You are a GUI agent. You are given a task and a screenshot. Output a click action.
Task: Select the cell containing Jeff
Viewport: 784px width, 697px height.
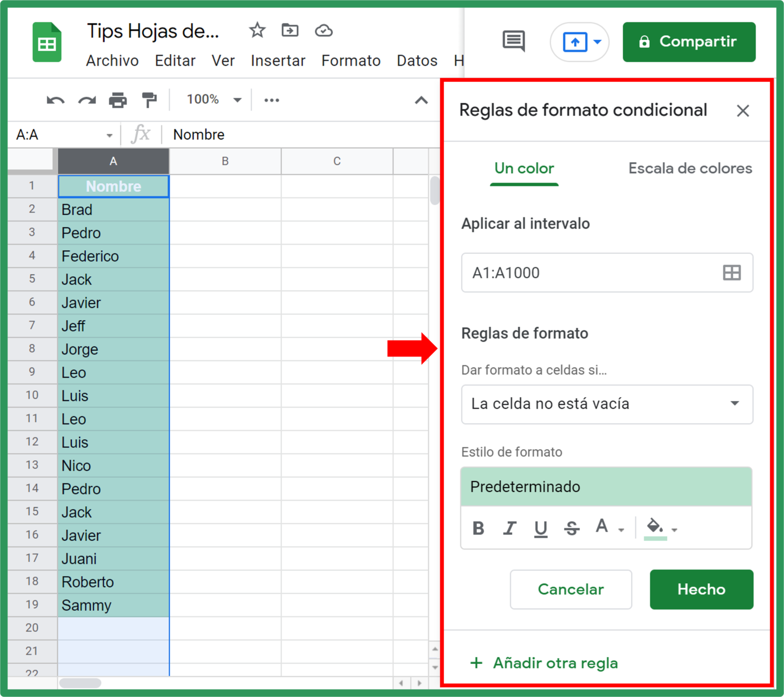click(113, 326)
